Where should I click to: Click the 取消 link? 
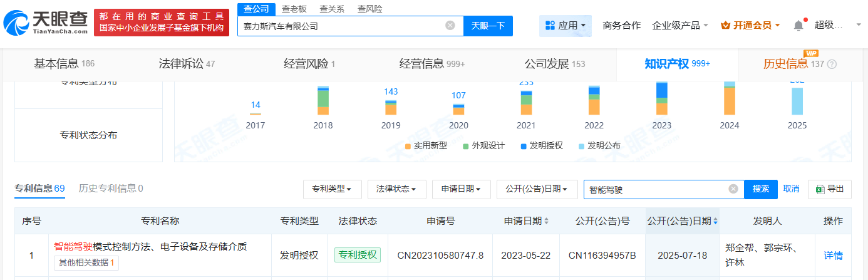coord(791,189)
